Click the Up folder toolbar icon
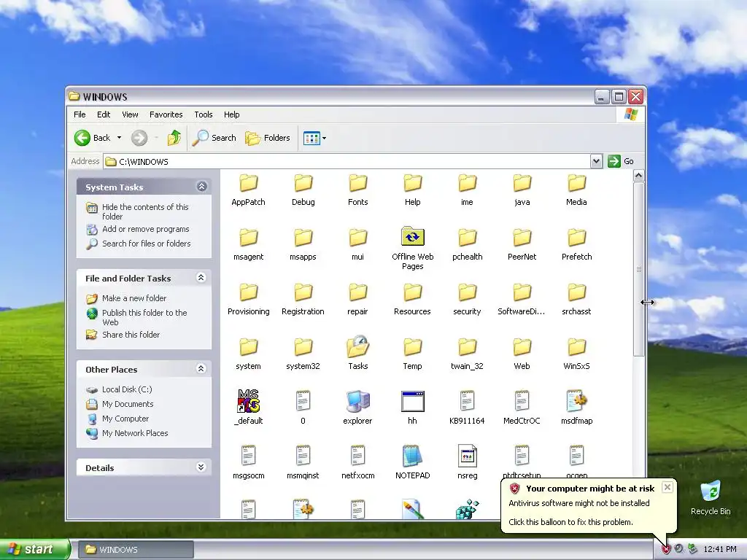 (x=174, y=138)
